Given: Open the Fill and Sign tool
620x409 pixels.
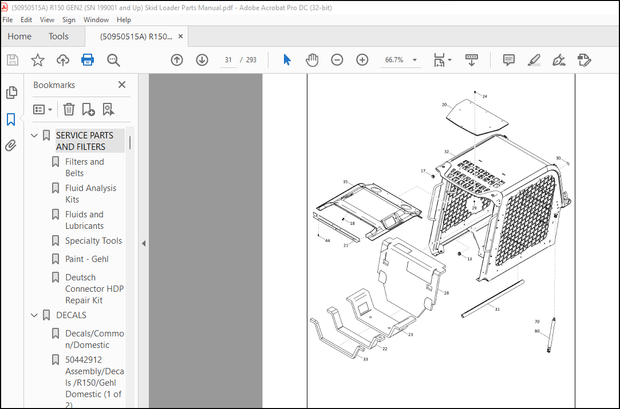Looking at the screenshot, I should [x=559, y=60].
